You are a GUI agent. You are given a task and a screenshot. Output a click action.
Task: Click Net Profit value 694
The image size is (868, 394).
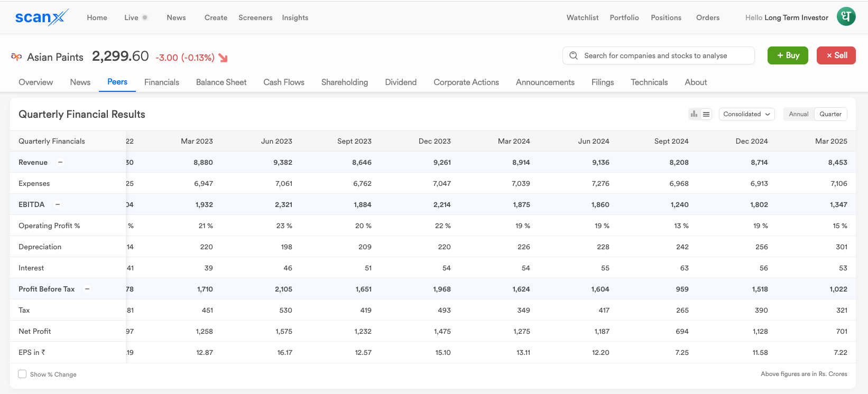click(682, 331)
